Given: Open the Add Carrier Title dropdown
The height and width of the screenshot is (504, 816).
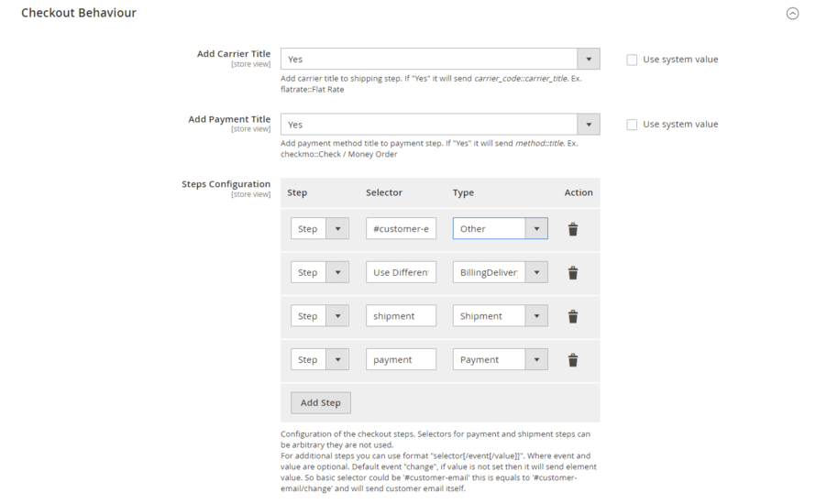Looking at the screenshot, I should (x=440, y=60).
